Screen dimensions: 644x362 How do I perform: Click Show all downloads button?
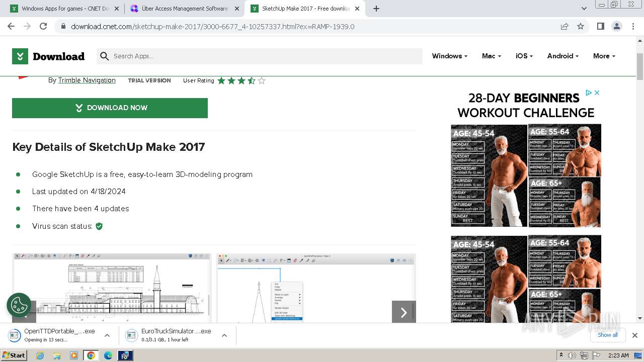607,335
